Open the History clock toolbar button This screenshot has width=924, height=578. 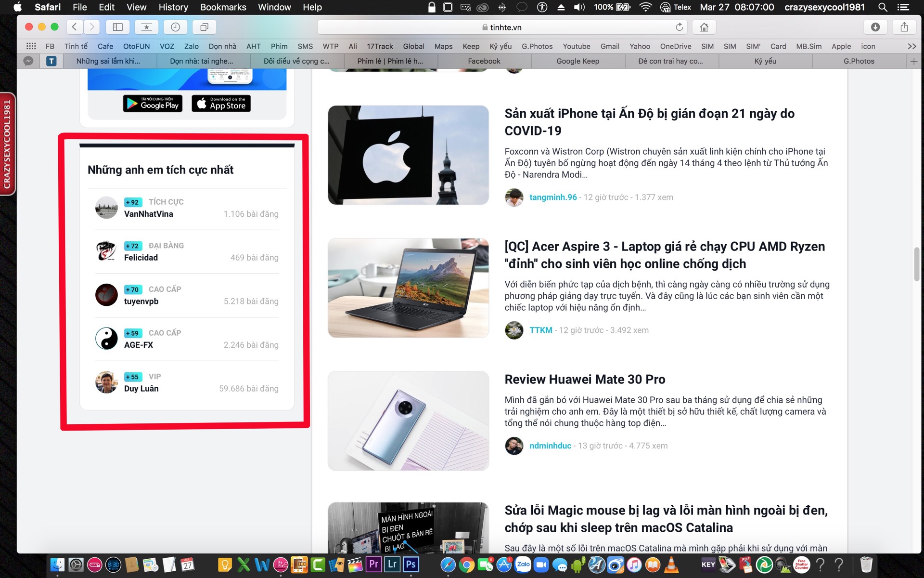point(175,27)
